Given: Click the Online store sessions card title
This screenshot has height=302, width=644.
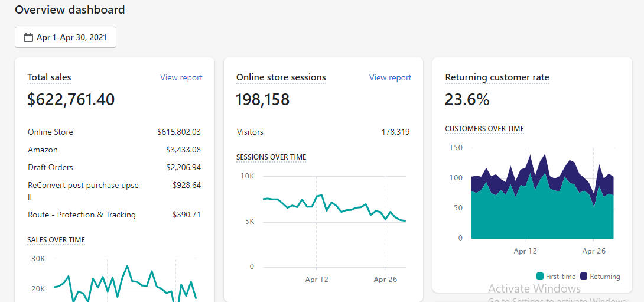Looking at the screenshot, I should point(281,77).
